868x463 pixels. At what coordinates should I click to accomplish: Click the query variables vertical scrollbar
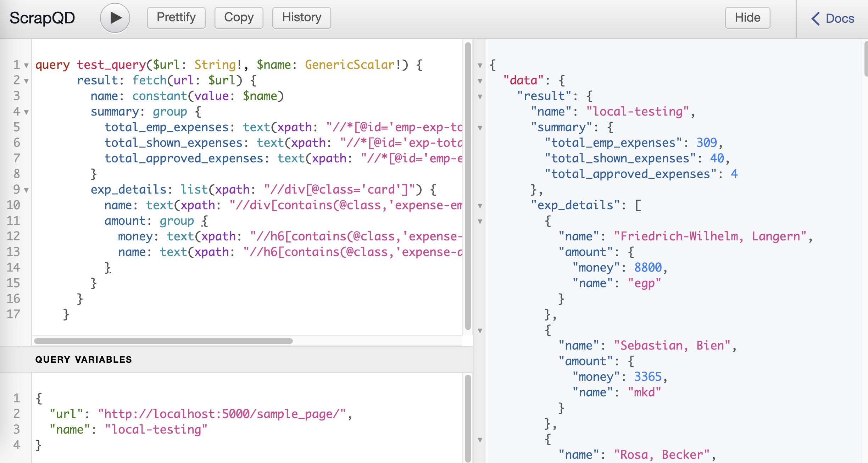point(468,418)
